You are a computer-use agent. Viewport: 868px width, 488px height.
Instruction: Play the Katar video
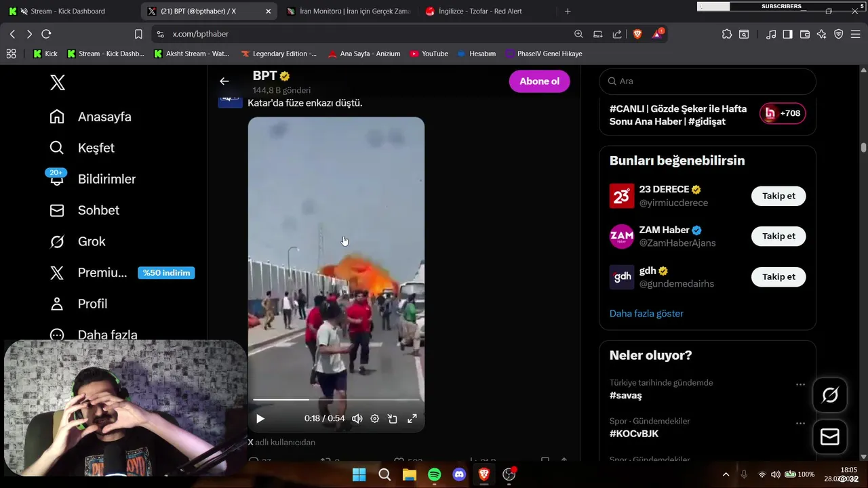260,418
